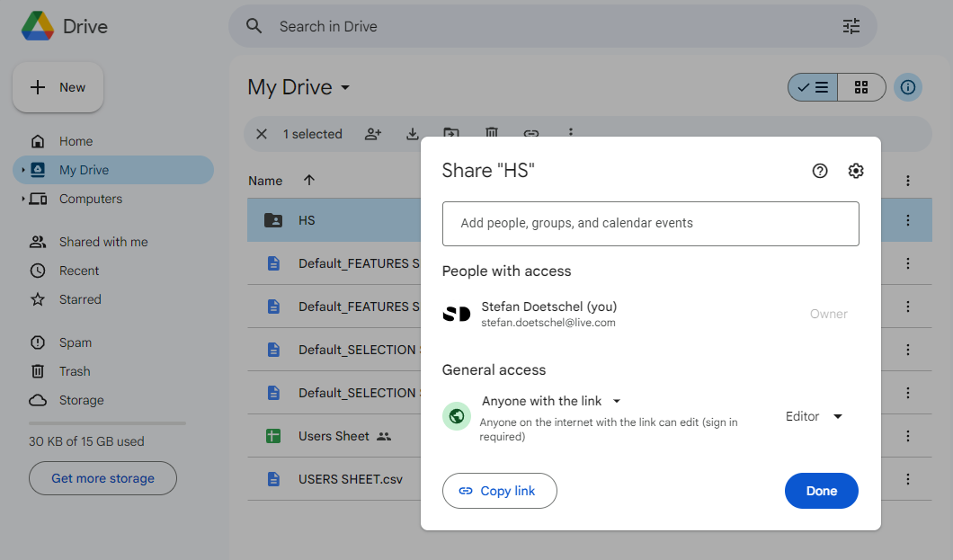953x560 pixels.
Task: Open Starred items
Action: click(80, 299)
